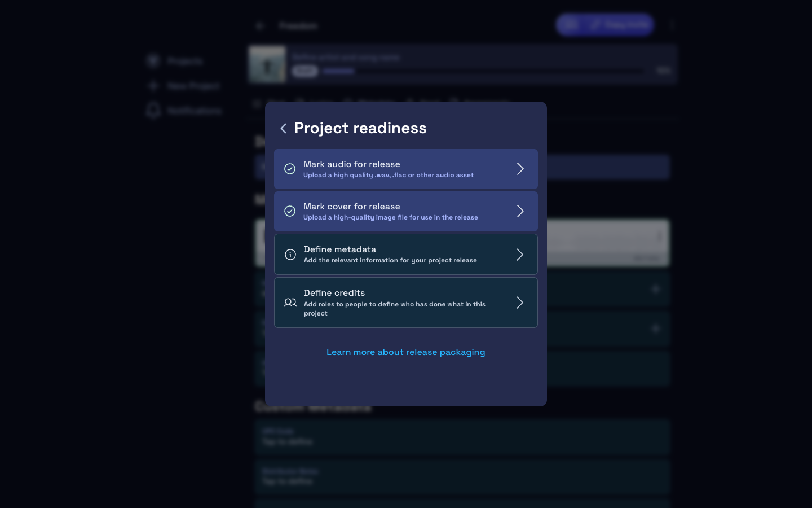
Task: Expand Mark cover for release chevron
Action: coord(520,211)
